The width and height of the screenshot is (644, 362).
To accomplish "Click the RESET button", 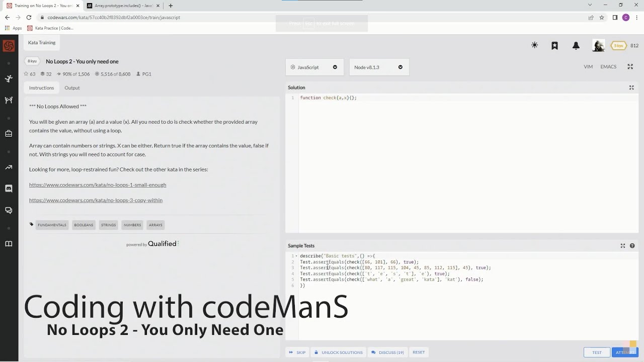I will point(419,352).
